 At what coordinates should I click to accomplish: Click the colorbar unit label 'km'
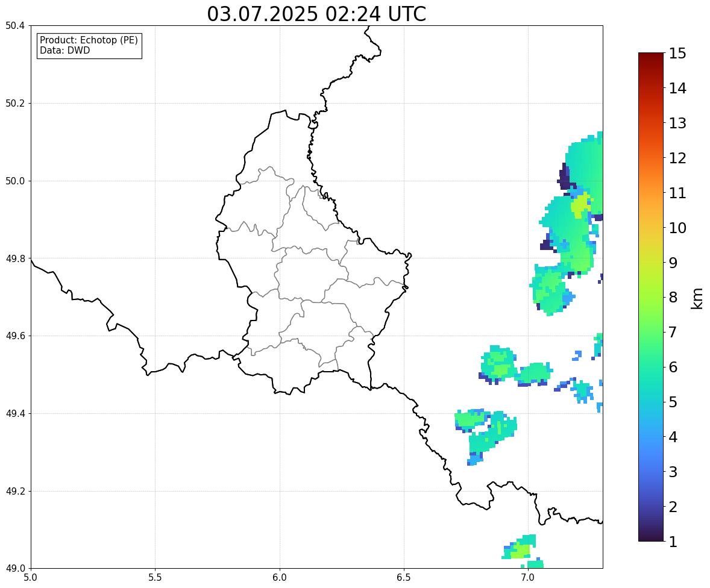[x=697, y=298]
